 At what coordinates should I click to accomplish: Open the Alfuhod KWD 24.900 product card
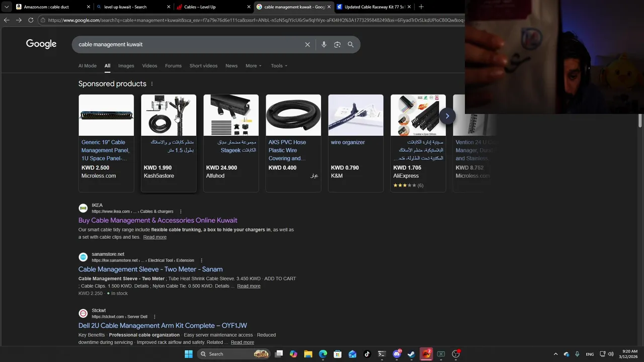click(231, 143)
